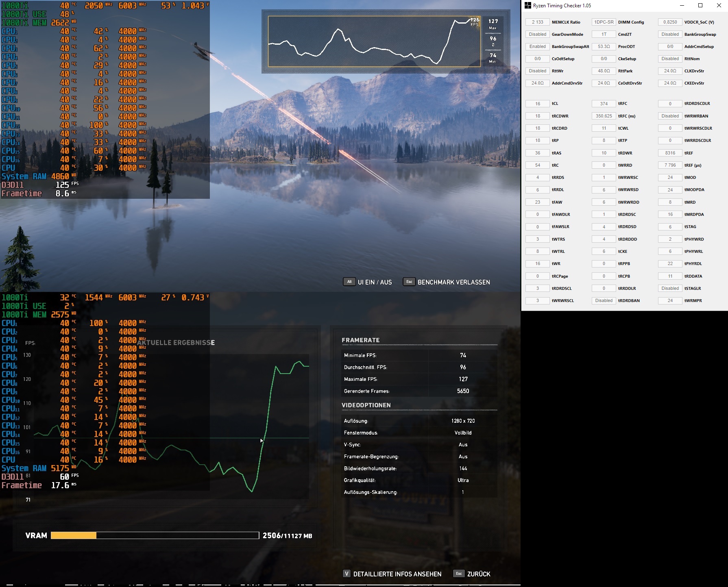The image size is (728, 587).
Task: Close the Ryzen Timing Checker window
Action: click(x=719, y=6)
